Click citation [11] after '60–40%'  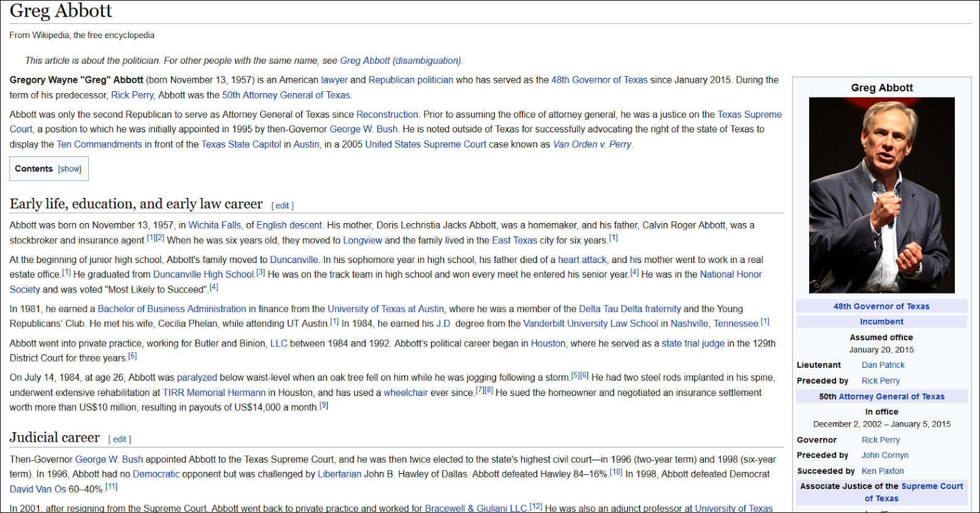[x=111, y=487]
